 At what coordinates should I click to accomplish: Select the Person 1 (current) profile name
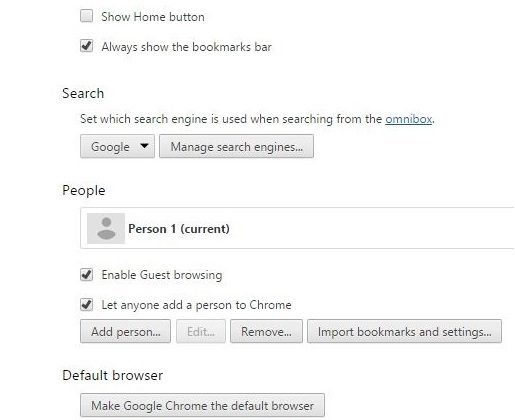[179, 229]
